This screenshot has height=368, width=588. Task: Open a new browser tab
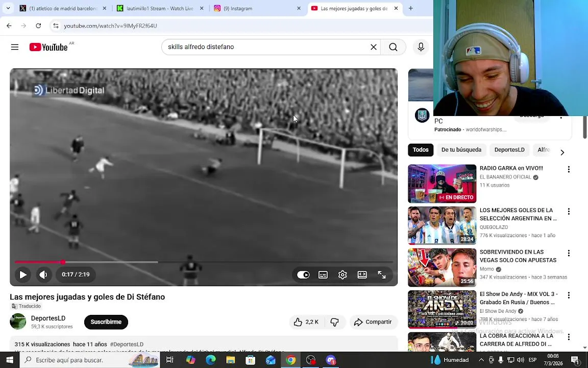[410, 8]
